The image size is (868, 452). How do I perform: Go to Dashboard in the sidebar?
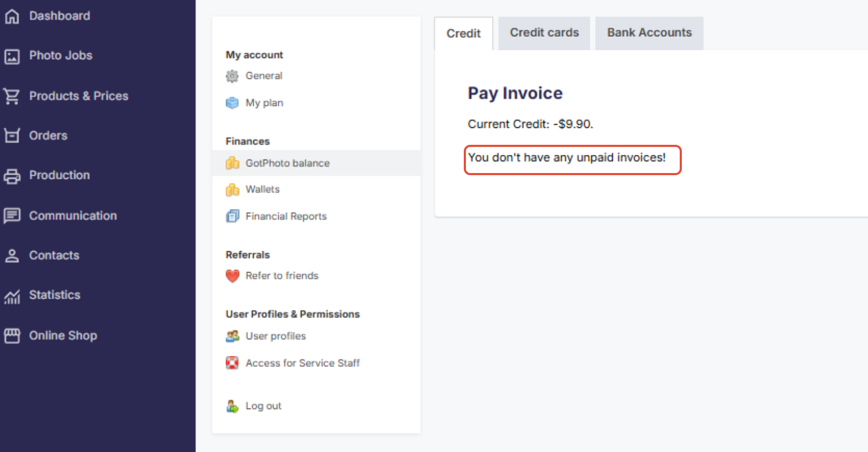[x=60, y=16]
